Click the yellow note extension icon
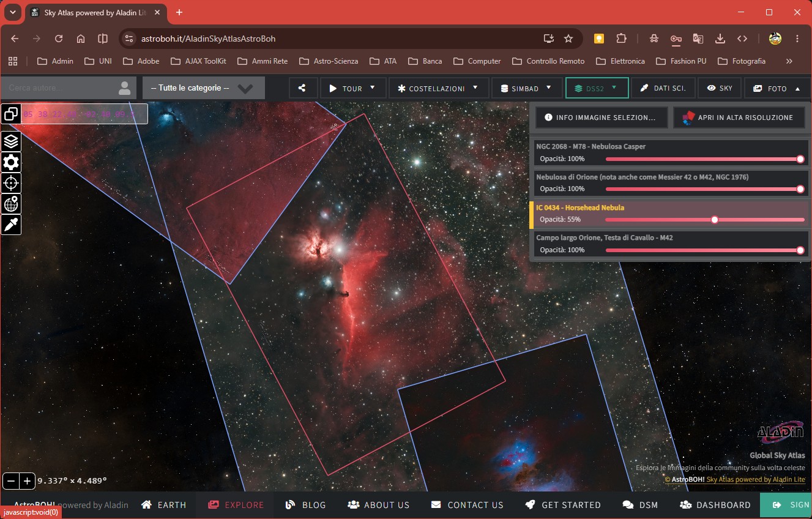The height and width of the screenshot is (519, 812). [599, 39]
